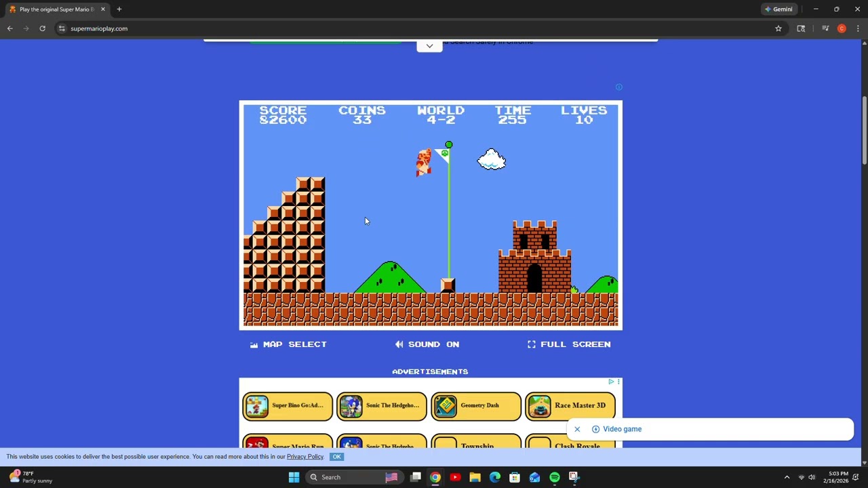Open Microsoft Store from the taskbar
The image size is (868, 488).
515,477
